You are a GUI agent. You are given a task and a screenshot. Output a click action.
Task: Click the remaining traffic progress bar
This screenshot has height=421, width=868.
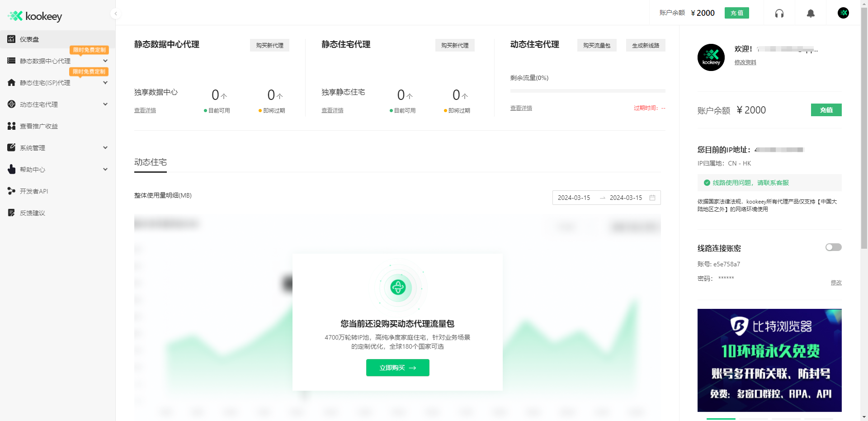(x=587, y=90)
